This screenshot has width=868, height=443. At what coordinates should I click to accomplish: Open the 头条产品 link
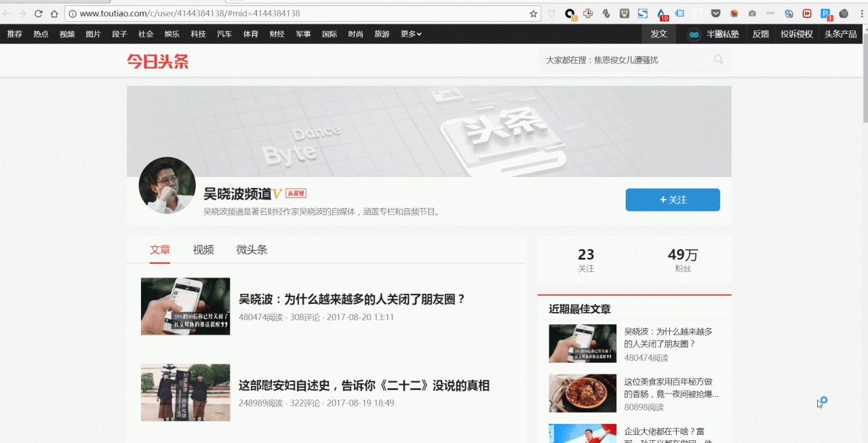pyautogui.click(x=841, y=34)
